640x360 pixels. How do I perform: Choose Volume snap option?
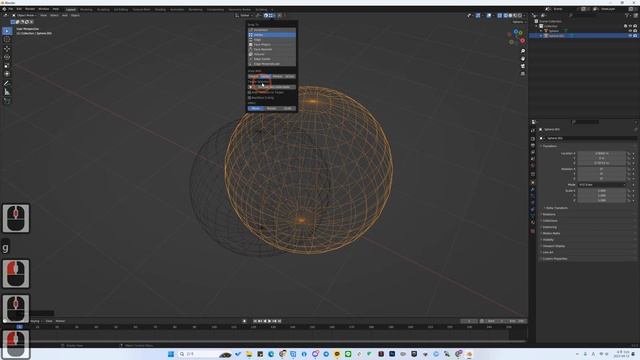271,54
